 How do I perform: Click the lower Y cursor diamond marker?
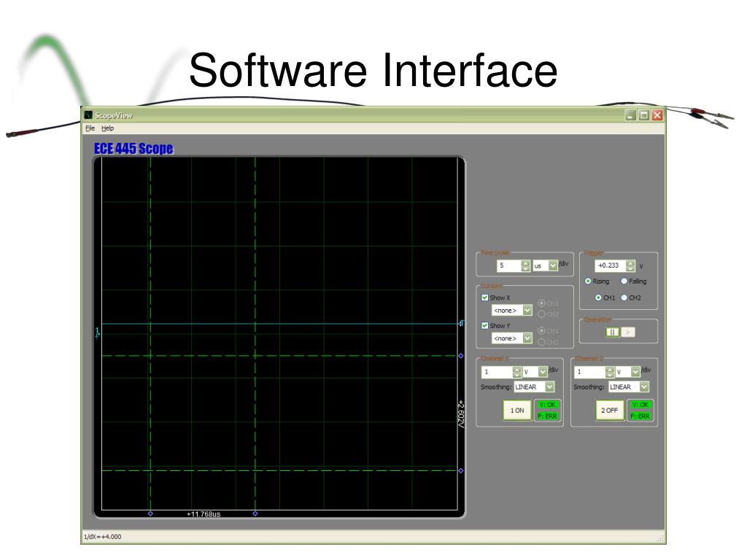pos(461,470)
